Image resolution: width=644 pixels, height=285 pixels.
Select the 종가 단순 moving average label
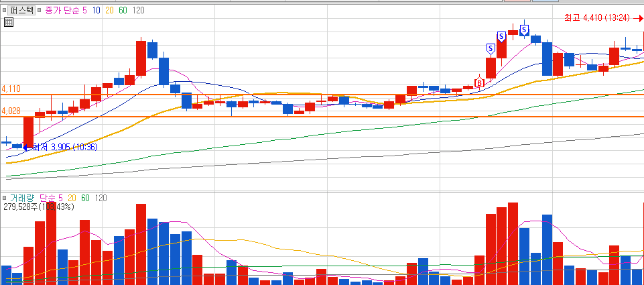click(62, 10)
